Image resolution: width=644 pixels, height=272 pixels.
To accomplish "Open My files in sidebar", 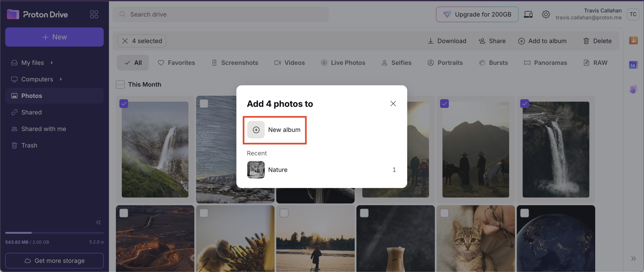I will [32, 63].
